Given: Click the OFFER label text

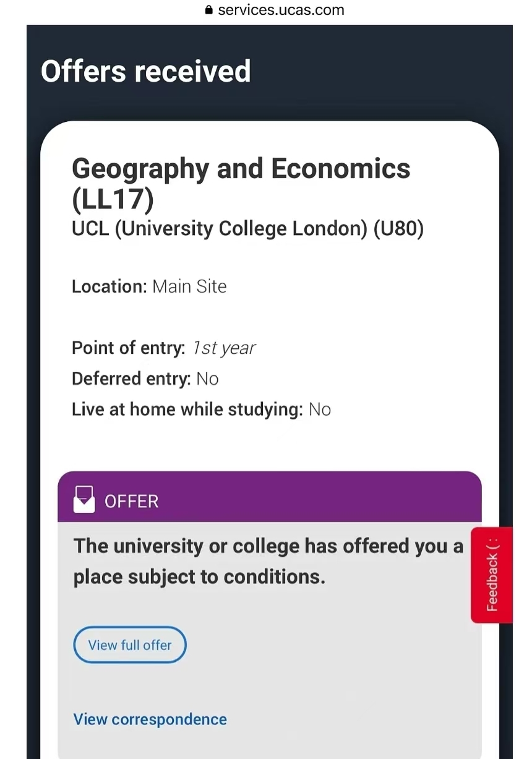Looking at the screenshot, I should [131, 501].
